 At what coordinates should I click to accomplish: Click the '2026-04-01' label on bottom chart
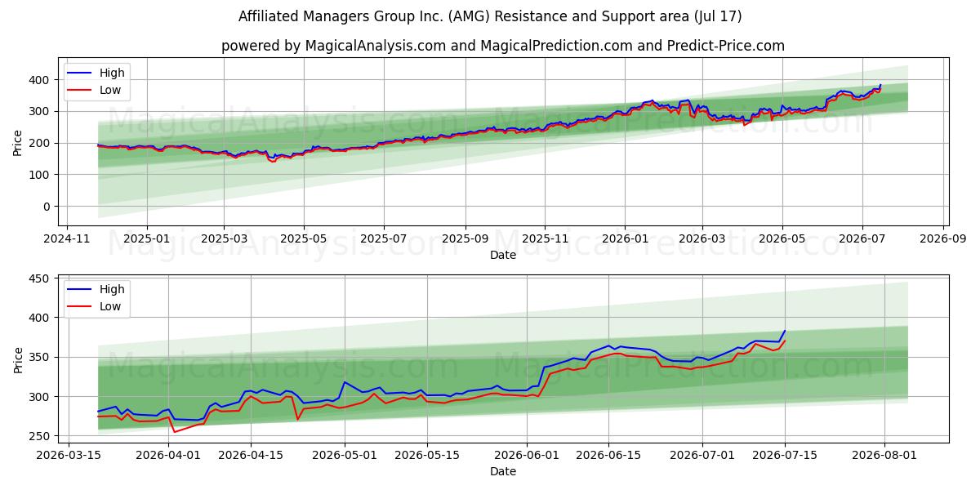[168, 456]
